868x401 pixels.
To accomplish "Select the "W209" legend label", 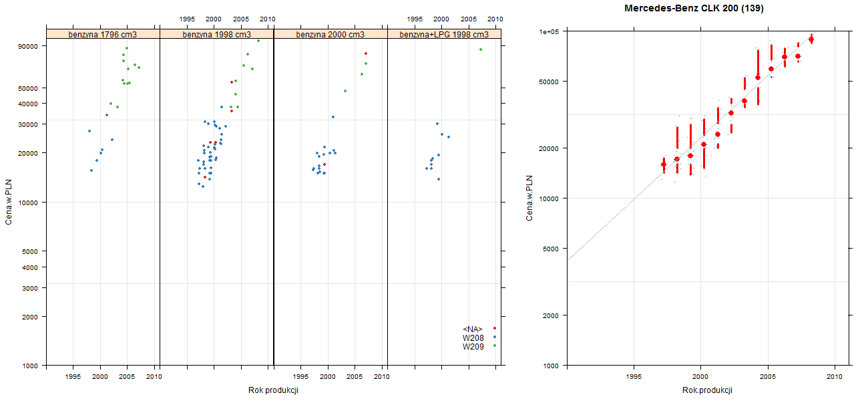I will click(x=473, y=347).
